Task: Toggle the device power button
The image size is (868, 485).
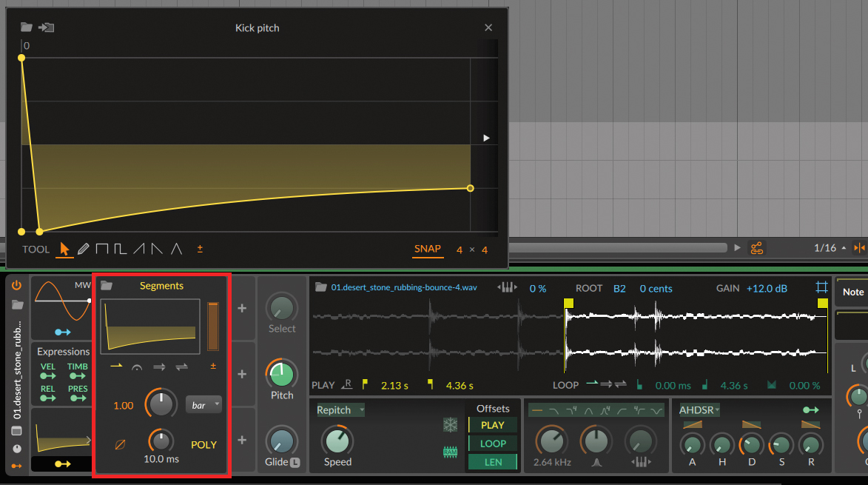Action: pos(16,285)
